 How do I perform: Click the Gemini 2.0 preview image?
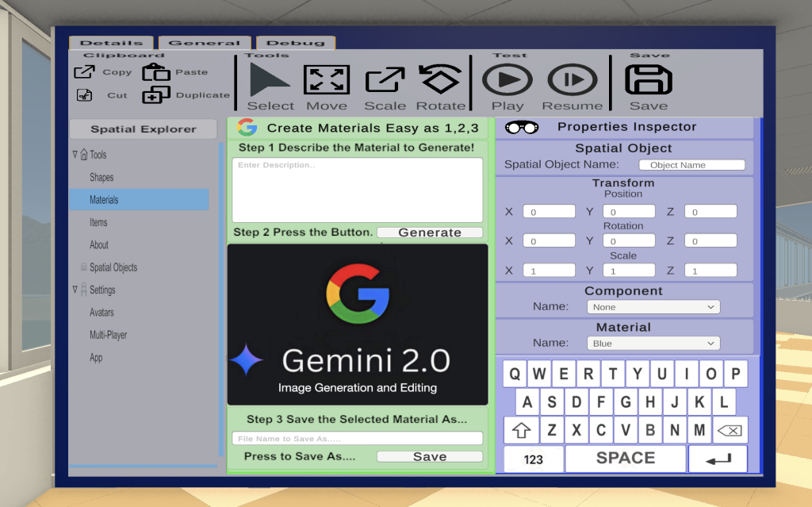[x=358, y=325]
